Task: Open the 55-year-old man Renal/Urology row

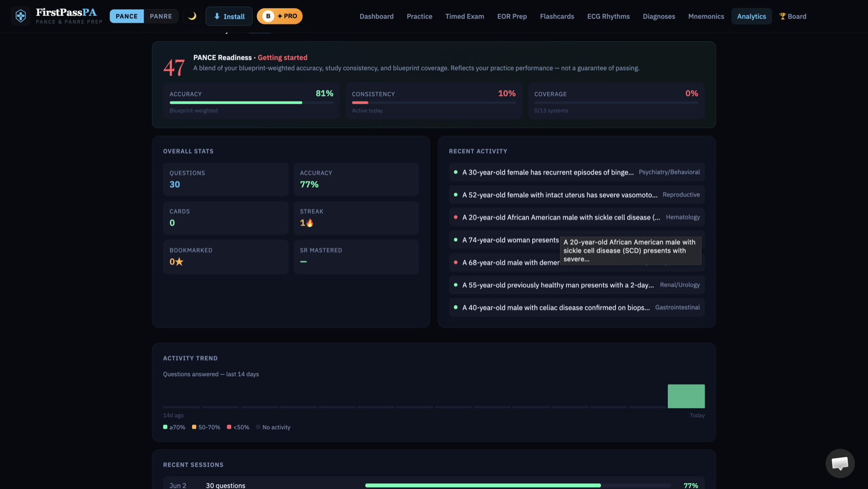Action: pos(577,285)
